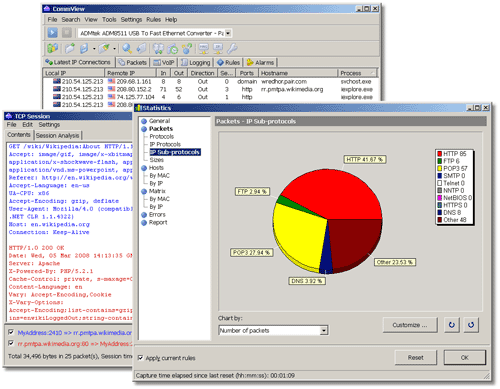Open Tools menu in CommView

pyautogui.click(x=109, y=20)
